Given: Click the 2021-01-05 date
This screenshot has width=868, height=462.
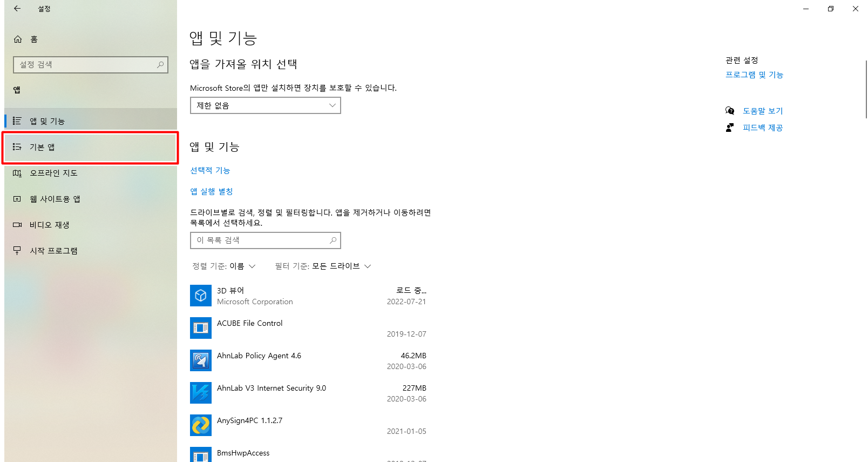Looking at the screenshot, I should tap(406, 431).
